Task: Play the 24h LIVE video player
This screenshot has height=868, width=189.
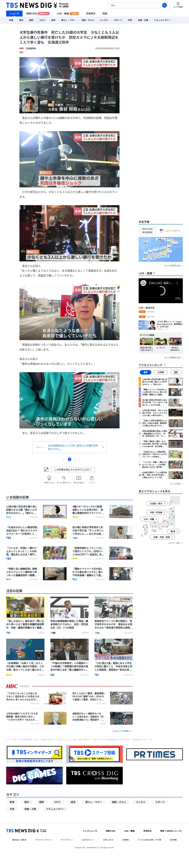Action: [161, 291]
